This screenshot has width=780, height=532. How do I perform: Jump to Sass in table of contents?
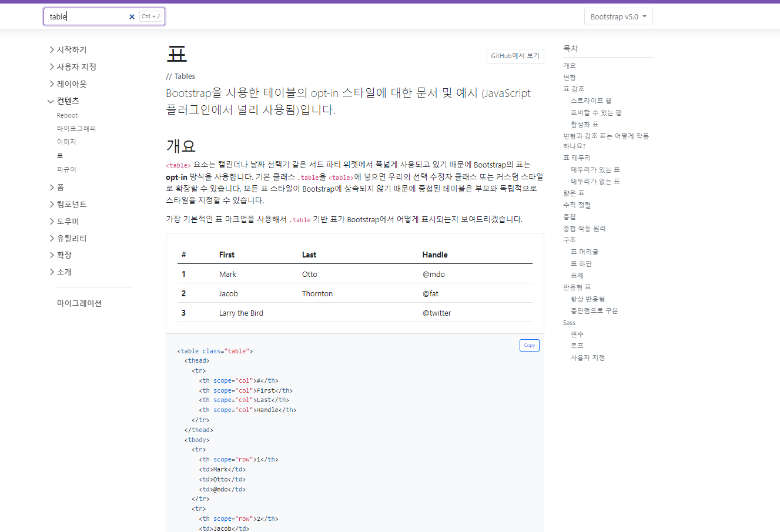[569, 323]
